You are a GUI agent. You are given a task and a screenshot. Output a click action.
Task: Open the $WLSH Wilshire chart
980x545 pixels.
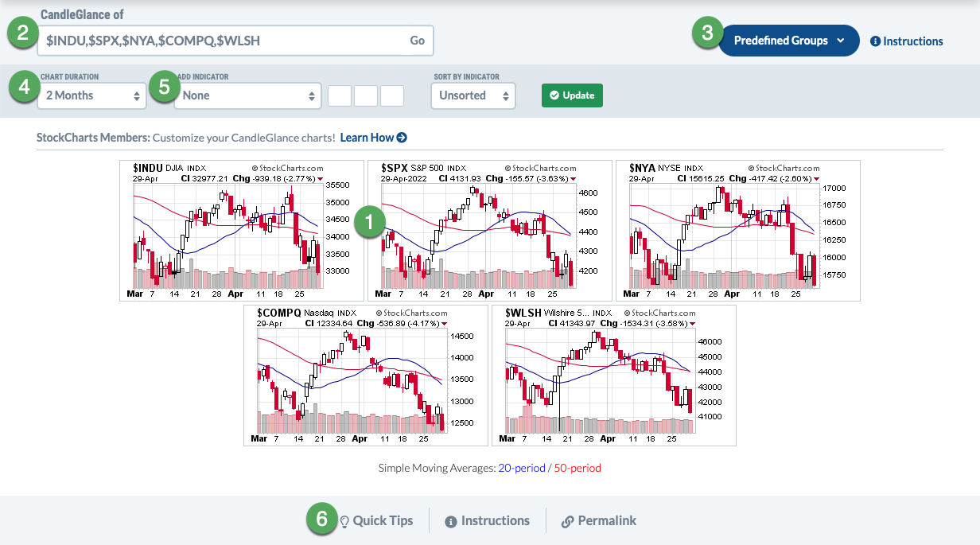tap(614, 376)
